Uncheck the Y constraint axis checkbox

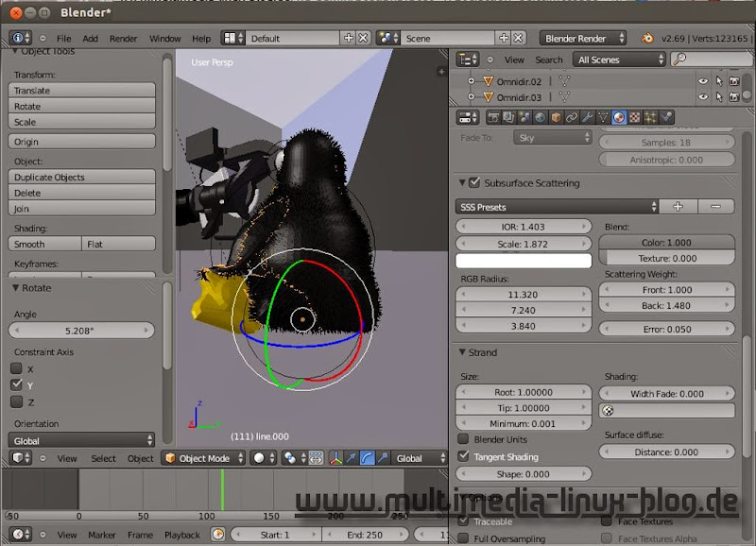pyautogui.click(x=16, y=385)
